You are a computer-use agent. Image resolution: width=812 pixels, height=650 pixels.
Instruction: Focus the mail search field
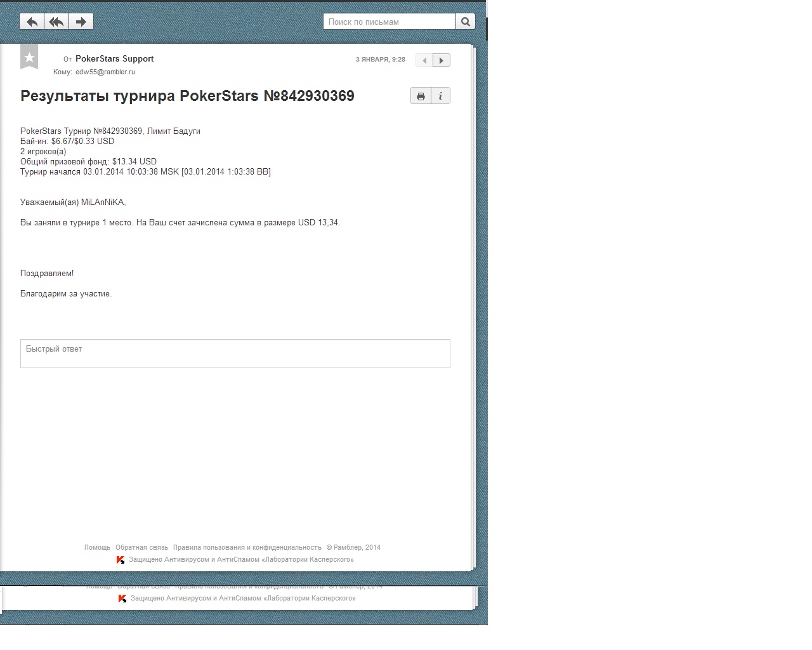pyautogui.click(x=390, y=22)
